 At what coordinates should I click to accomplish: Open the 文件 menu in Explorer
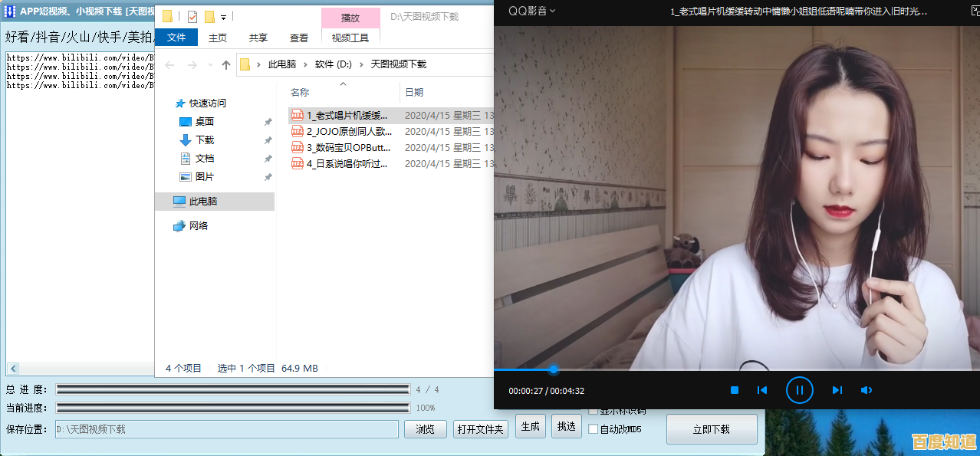(x=176, y=38)
